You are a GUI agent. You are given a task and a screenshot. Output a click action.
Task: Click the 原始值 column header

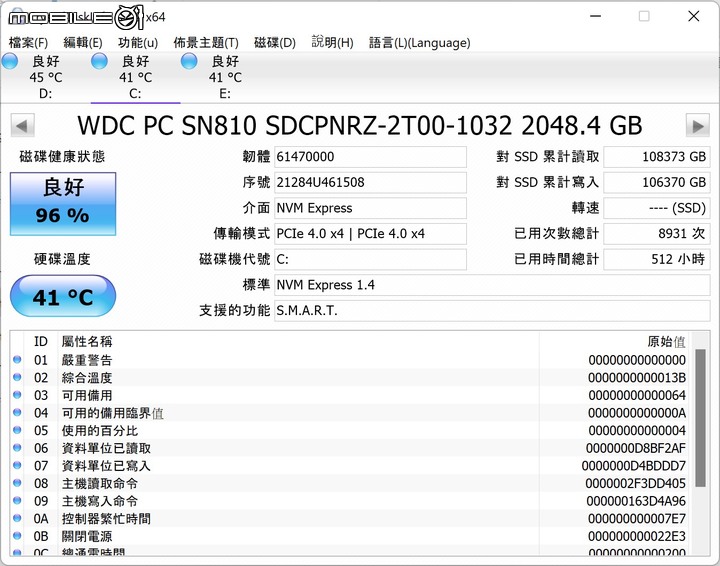614,342
